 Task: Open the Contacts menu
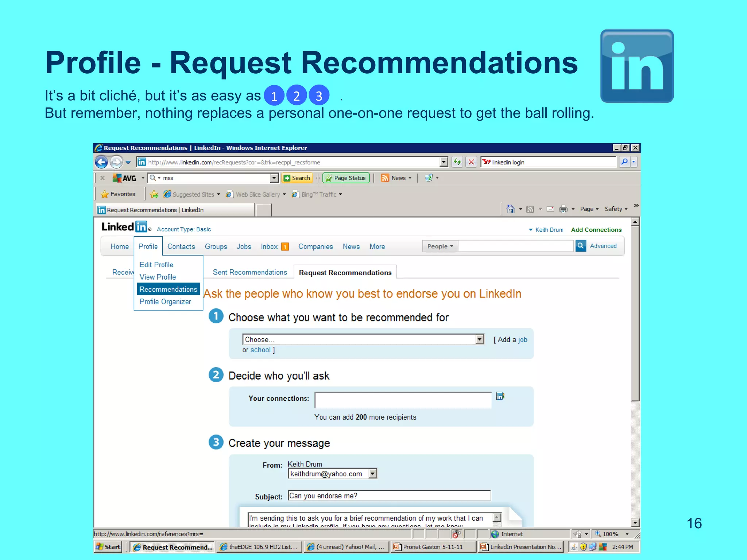[x=181, y=246]
